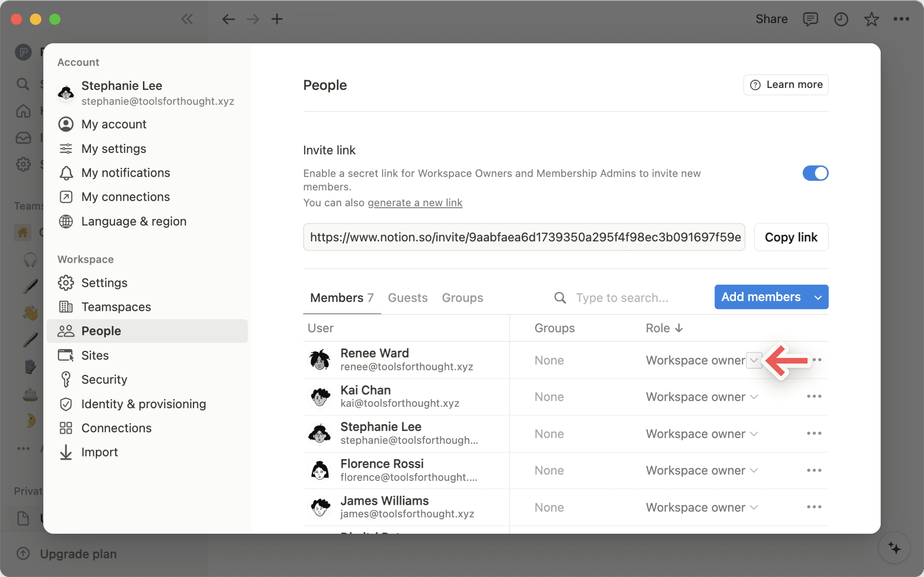
Task: Open page history clock icon
Action: click(841, 19)
